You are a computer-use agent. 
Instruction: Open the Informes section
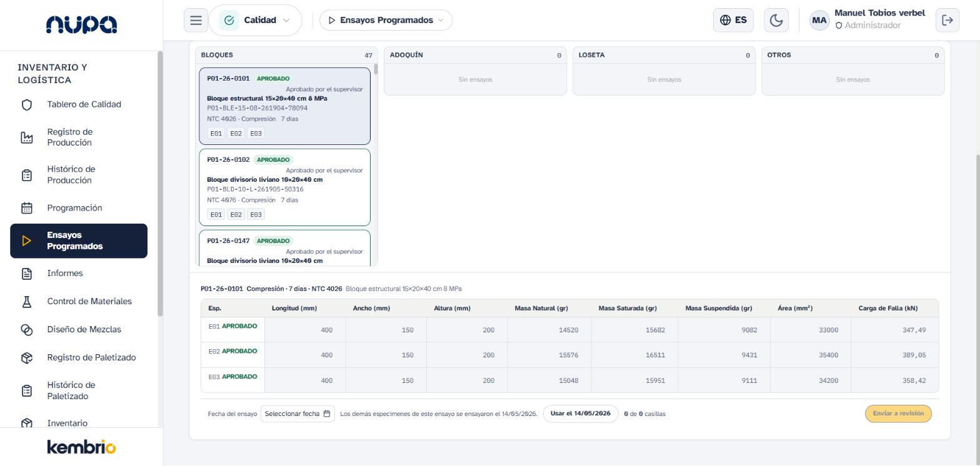pyautogui.click(x=79, y=273)
